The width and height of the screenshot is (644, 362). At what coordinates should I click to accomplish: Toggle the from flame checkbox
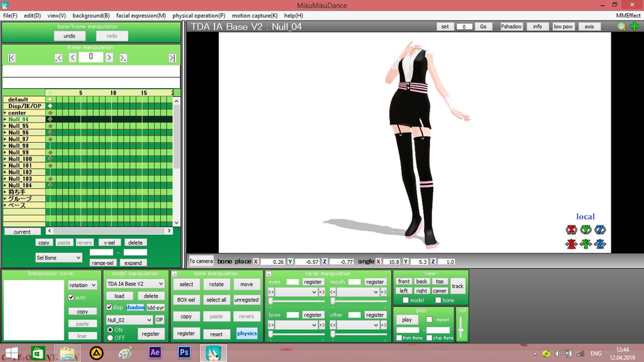tap(399, 337)
